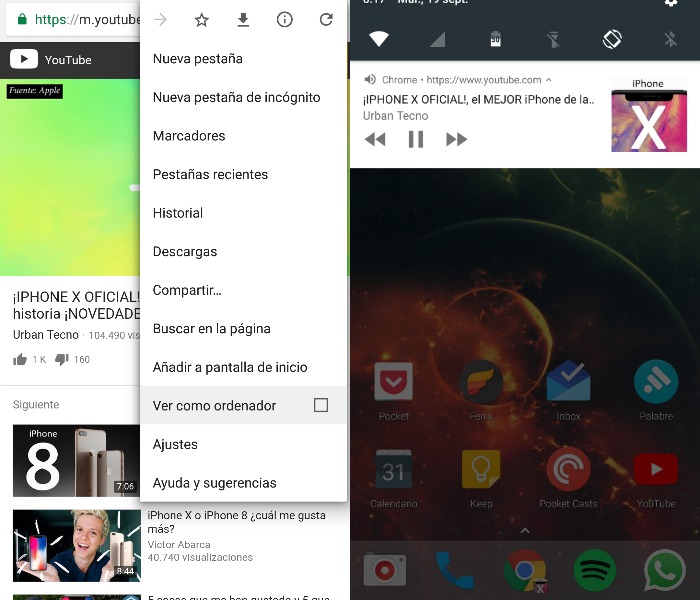Open Victor Abarca video thumbnail
The image size is (700, 600).
click(76, 546)
